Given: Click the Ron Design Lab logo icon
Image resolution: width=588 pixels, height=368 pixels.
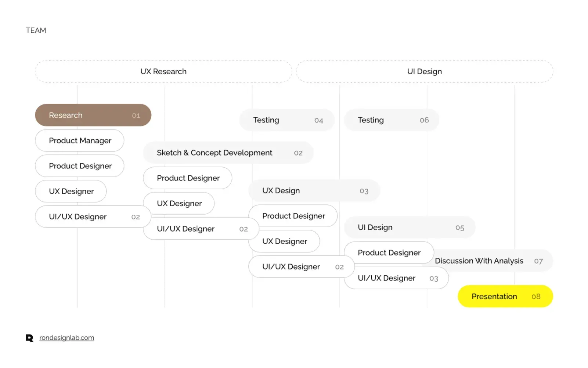Looking at the screenshot, I should click(29, 338).
